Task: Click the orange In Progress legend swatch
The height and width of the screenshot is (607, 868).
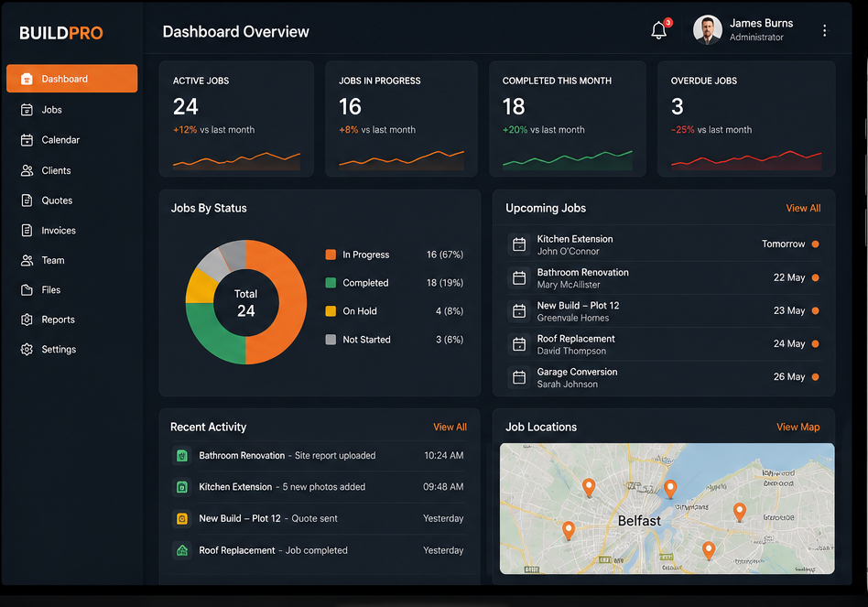Action: [331, 255]
